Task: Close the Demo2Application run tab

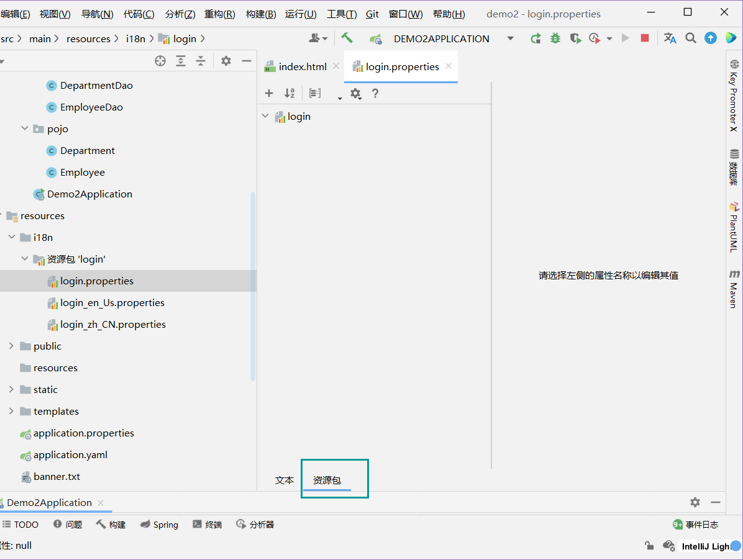Action: click(101, 503)
